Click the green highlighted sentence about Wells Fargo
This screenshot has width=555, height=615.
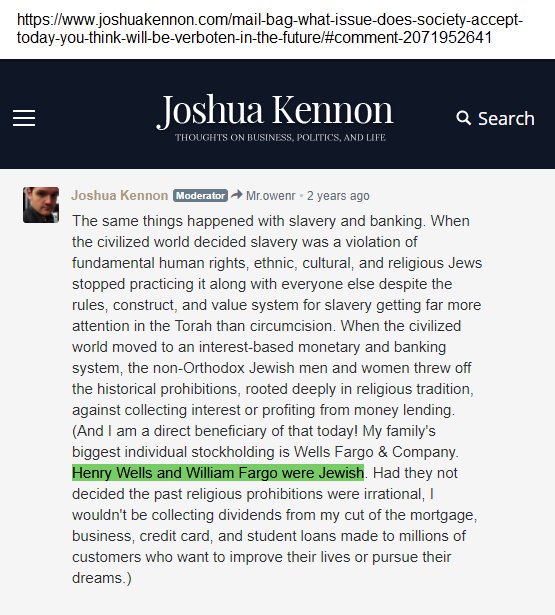pyautogui.click(x=218, y=473)
